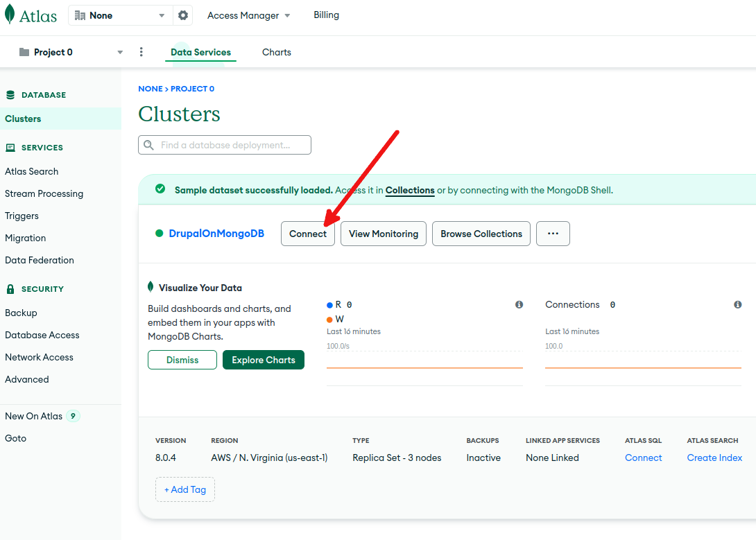Open Advanced security settings
756x540 pixels.
pos(27,379)
